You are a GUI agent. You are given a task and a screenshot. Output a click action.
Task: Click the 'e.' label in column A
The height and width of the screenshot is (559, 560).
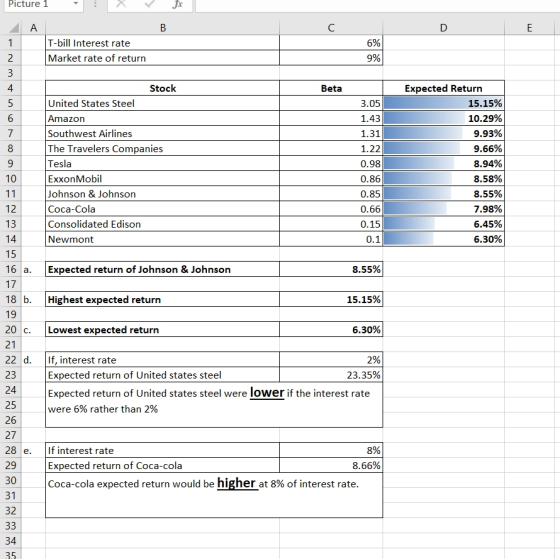[28, 450]
